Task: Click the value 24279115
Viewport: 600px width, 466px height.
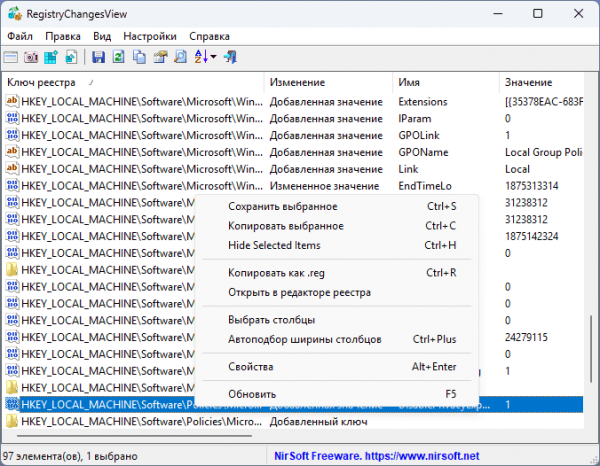Action: (x=526, y=337)
